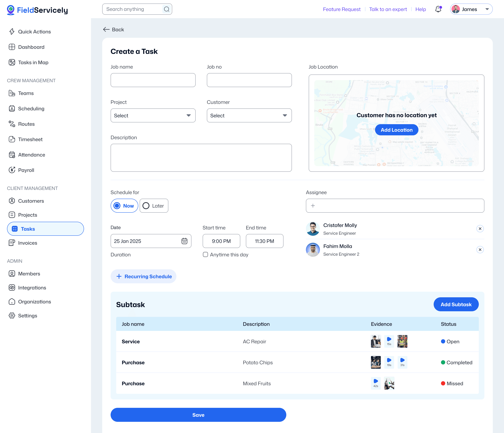
Task: Click plus icon in Assignee field
Action: click(313, 206)
